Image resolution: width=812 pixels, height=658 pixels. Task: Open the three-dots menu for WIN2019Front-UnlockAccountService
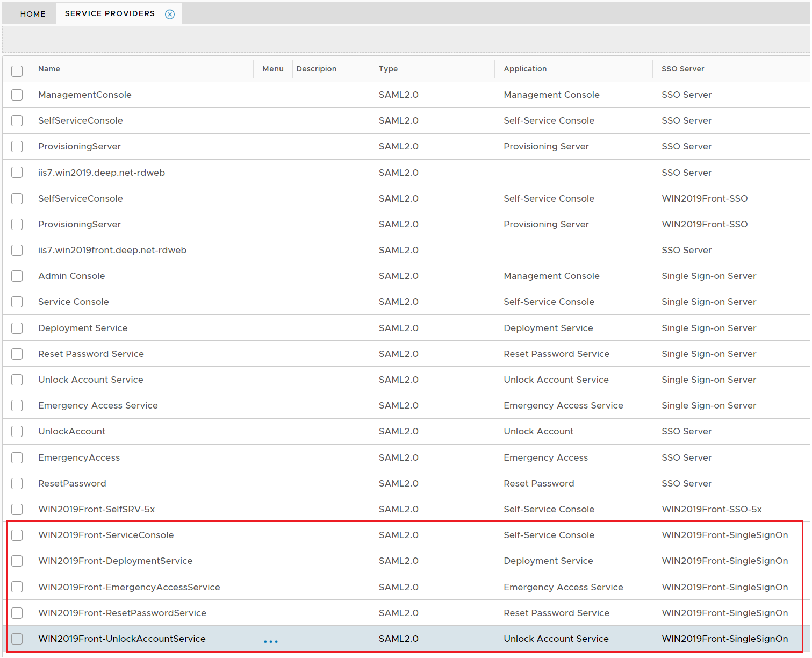click(271, 641)
